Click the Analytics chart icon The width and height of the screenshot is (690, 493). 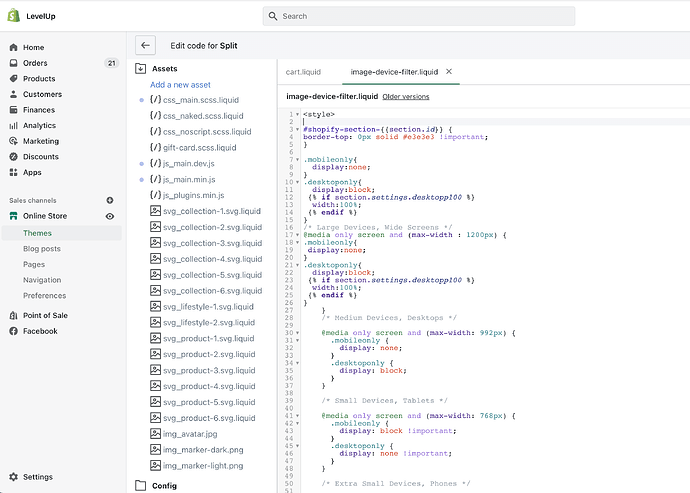[x=13, y=126]
